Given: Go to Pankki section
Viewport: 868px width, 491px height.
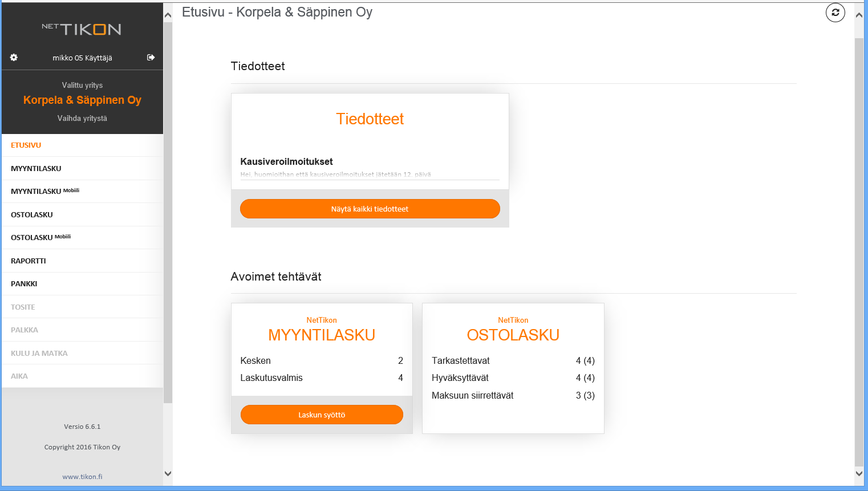Looking at the screenshot, I should click(82, 284).
